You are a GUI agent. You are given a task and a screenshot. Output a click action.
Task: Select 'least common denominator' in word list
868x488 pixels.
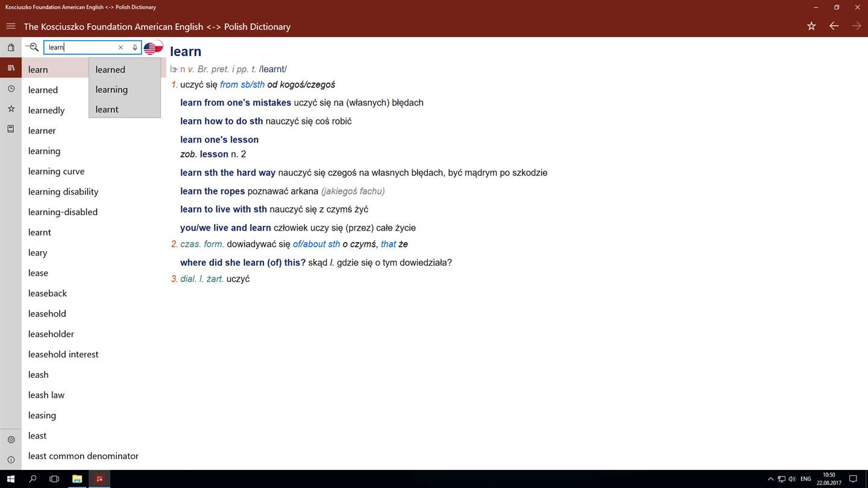[x=93, y=456]
